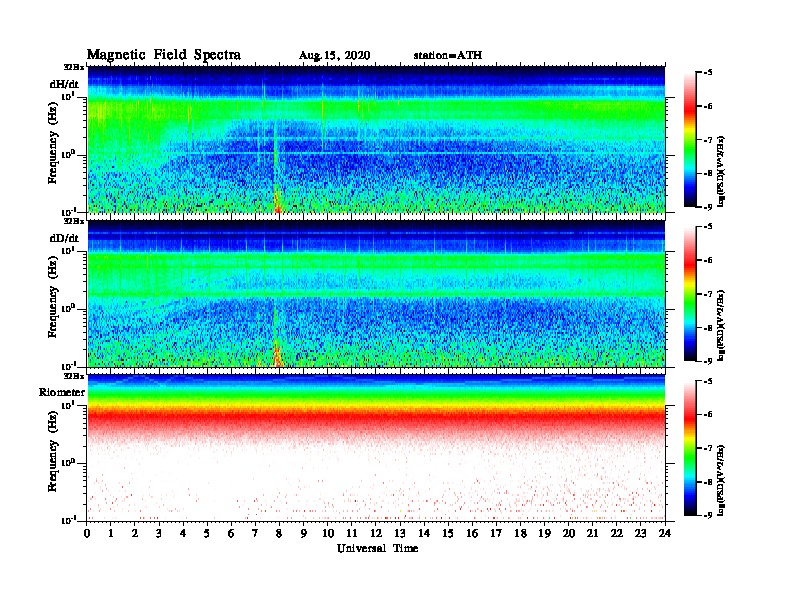The width and height of the screenshot is (792, 612).
Task: Click the '-8' tick on the dD/dt color scale
Action: (708, 328)
